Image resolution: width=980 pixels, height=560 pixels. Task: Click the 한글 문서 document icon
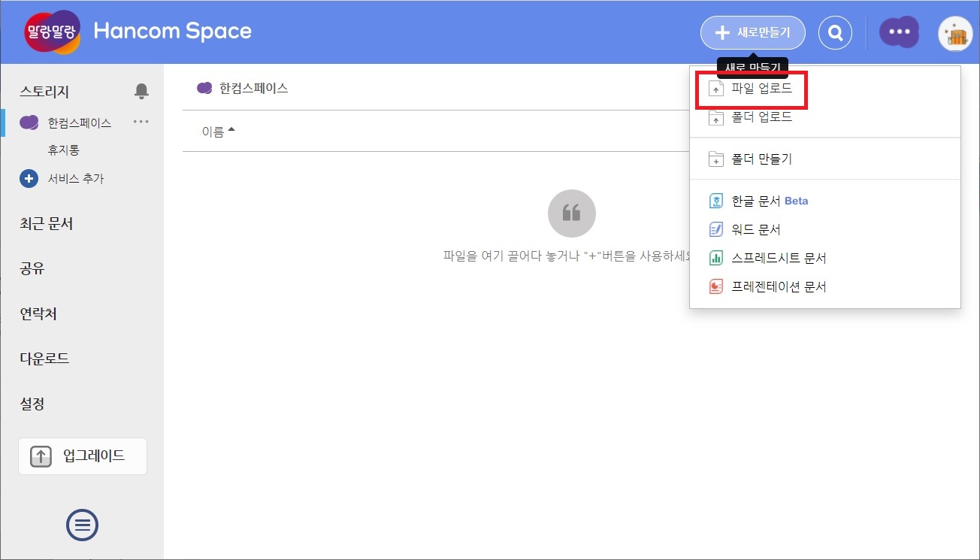coord(716,201)
